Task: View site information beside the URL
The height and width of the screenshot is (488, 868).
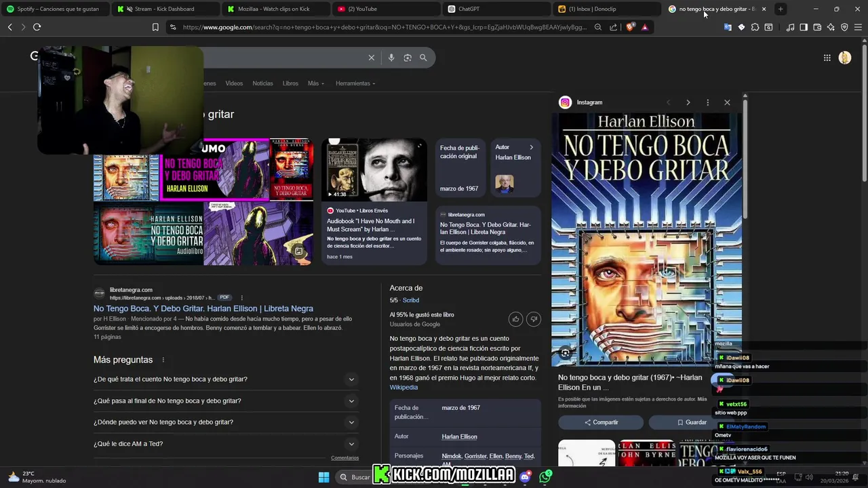Action: click(x=173, y=27)
